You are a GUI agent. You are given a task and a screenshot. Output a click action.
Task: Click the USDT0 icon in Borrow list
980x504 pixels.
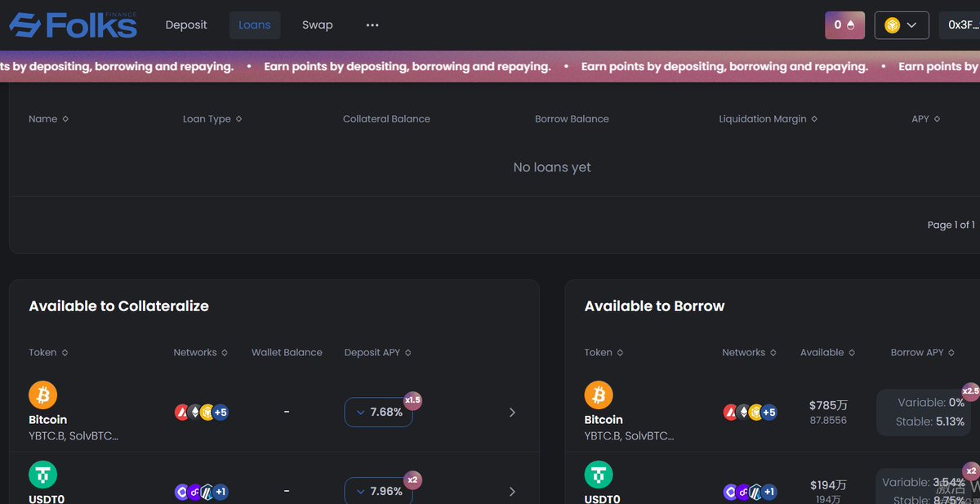coord(599,475)
